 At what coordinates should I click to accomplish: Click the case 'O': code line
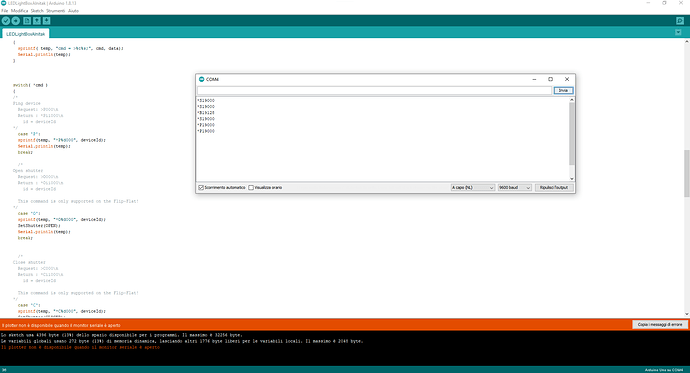tap(29, 213)
